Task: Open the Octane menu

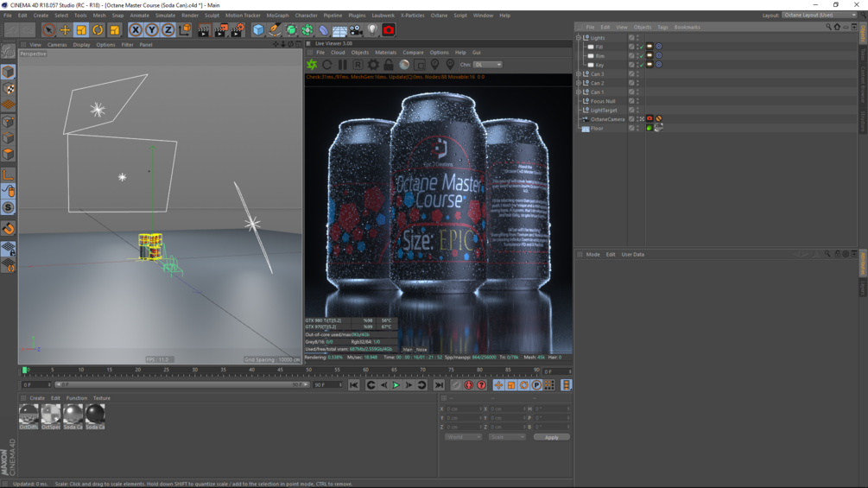Action: click(439, 16)
